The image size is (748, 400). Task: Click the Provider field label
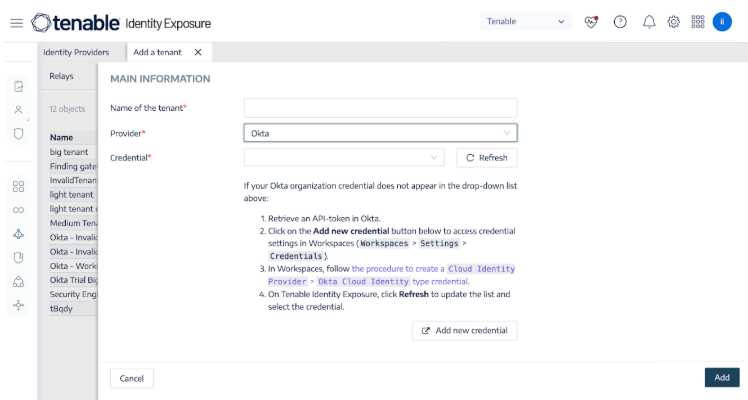tap(128, 133)
